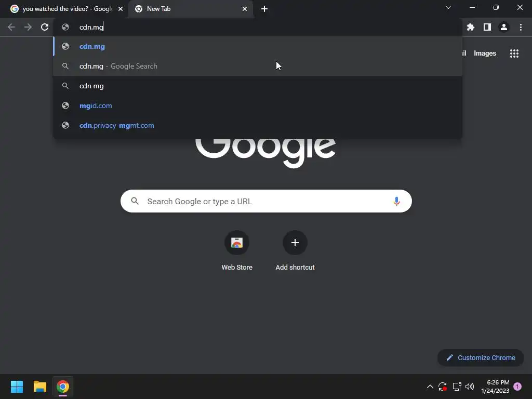Close the 'you watched the video?' tab
Screen dimensions: 532x399
pyautogui.click(x=121, y=9)
